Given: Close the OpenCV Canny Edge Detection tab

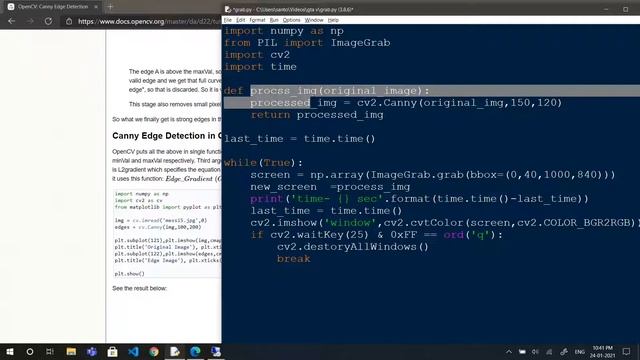Looking at the screenshot, I should point(96,7).
